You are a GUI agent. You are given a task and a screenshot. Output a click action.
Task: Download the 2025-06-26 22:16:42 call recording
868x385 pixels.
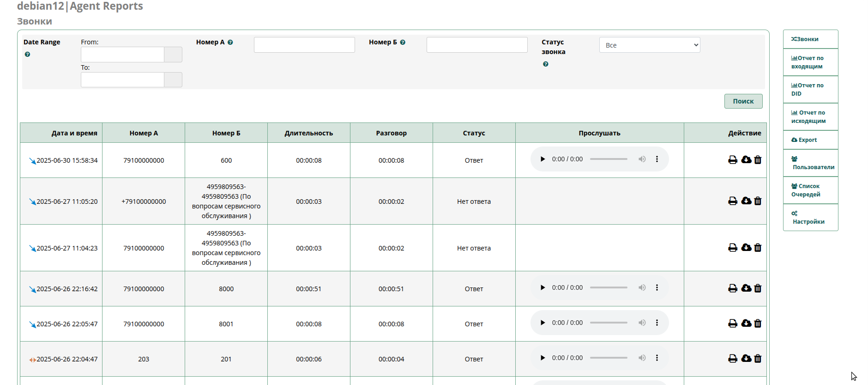click(746, 288)
